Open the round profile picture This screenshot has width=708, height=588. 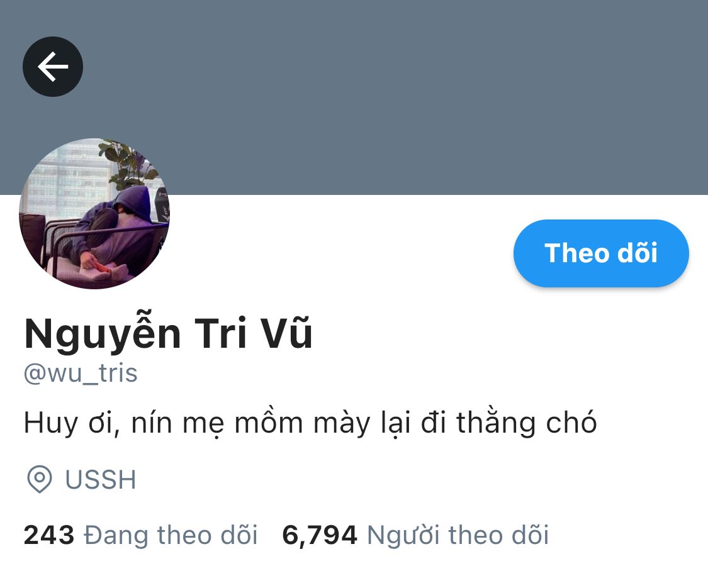tap(94, 213)
